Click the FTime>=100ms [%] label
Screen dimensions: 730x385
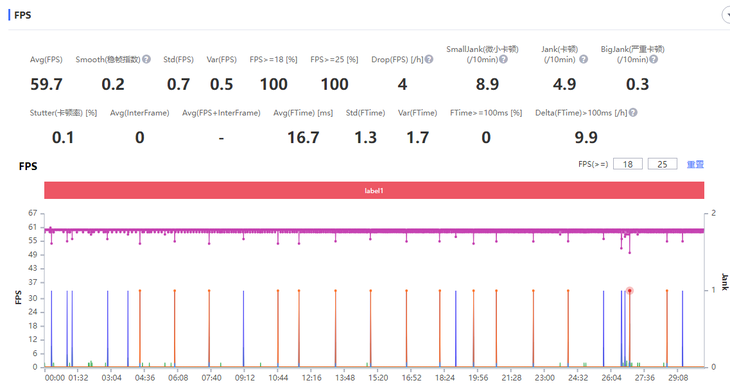tap(486, 113)
